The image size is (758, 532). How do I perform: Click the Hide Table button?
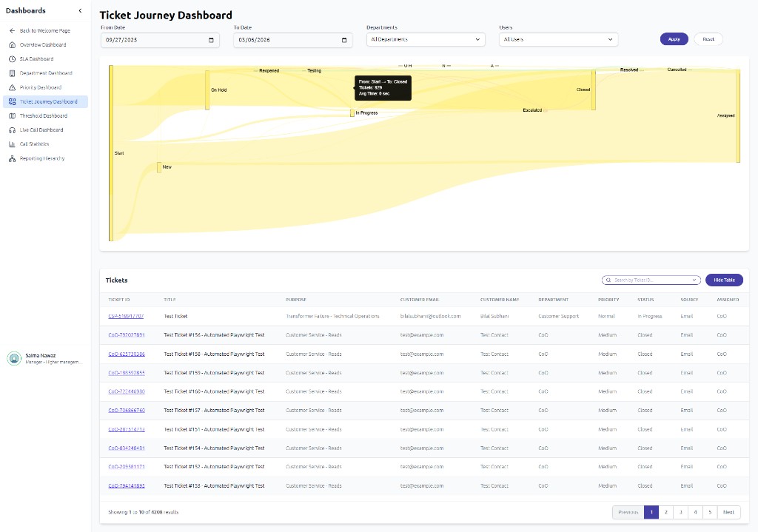tap(723, 280)
